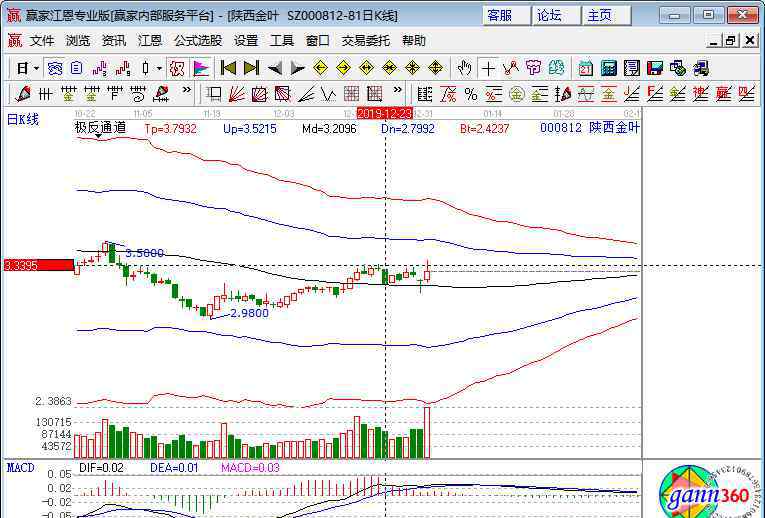765x518 pixels.
Task: Select the stair-step chart icon marked 3
Action: 100,68
